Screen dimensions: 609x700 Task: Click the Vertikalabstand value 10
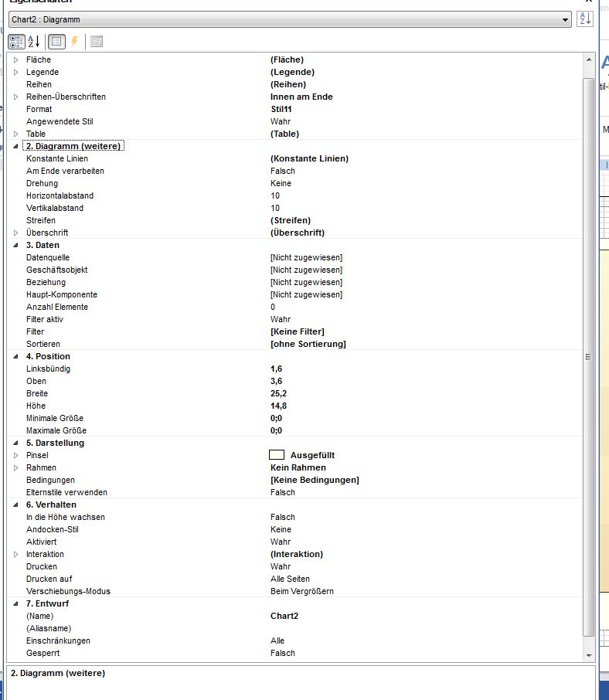[275, 208]
